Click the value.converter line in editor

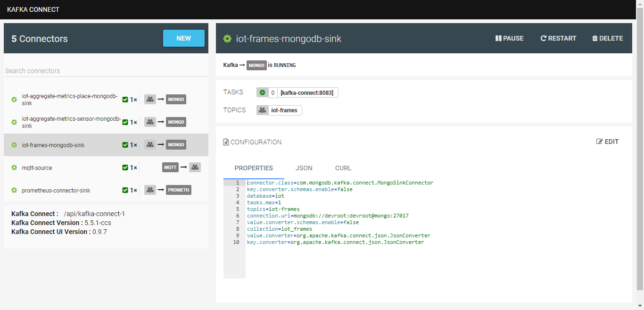click(339, 235)
